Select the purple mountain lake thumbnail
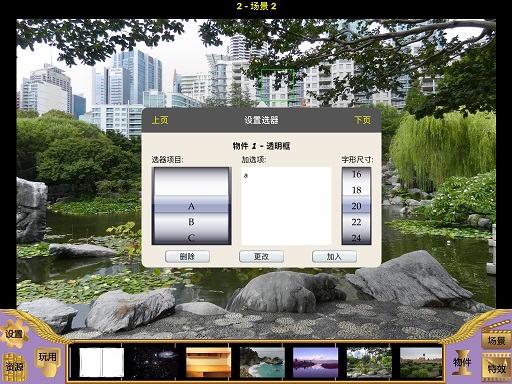This screenshot has width=512, height=384. pos(315,362)
